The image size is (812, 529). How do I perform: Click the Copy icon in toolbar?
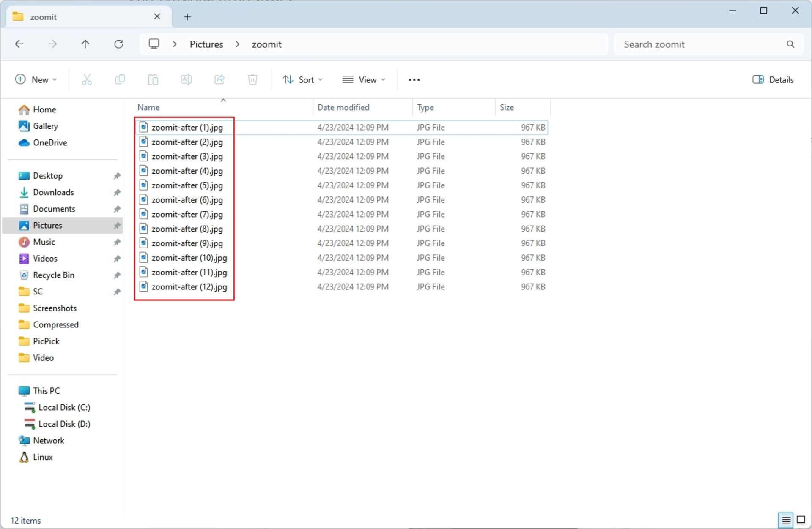pyautogui.click(x=120, y=79)
